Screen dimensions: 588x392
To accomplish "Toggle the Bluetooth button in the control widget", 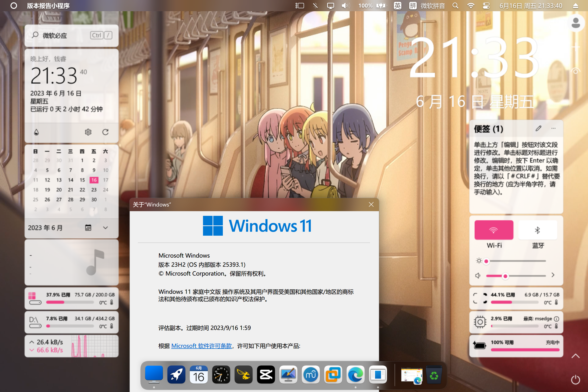I will pyautogui.click(x=538, y=230).
